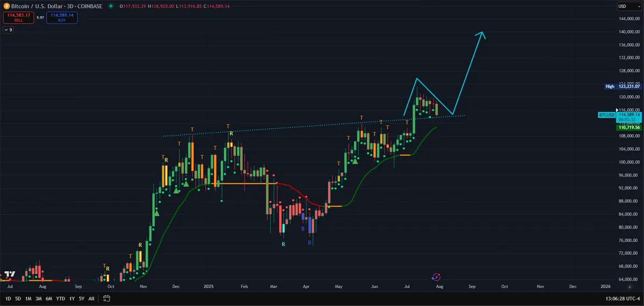
Task: Click the dotted cyan trendline above January
Action: (314, 126)
